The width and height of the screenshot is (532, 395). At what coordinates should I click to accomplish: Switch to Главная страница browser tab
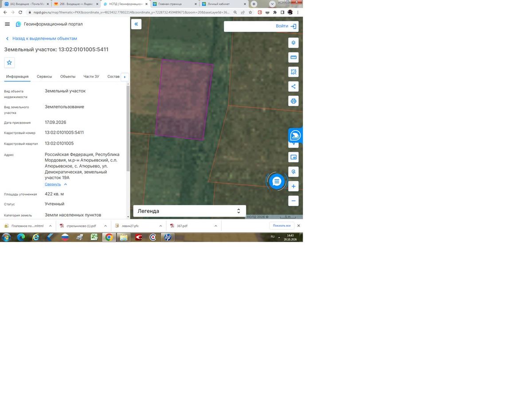174,4
